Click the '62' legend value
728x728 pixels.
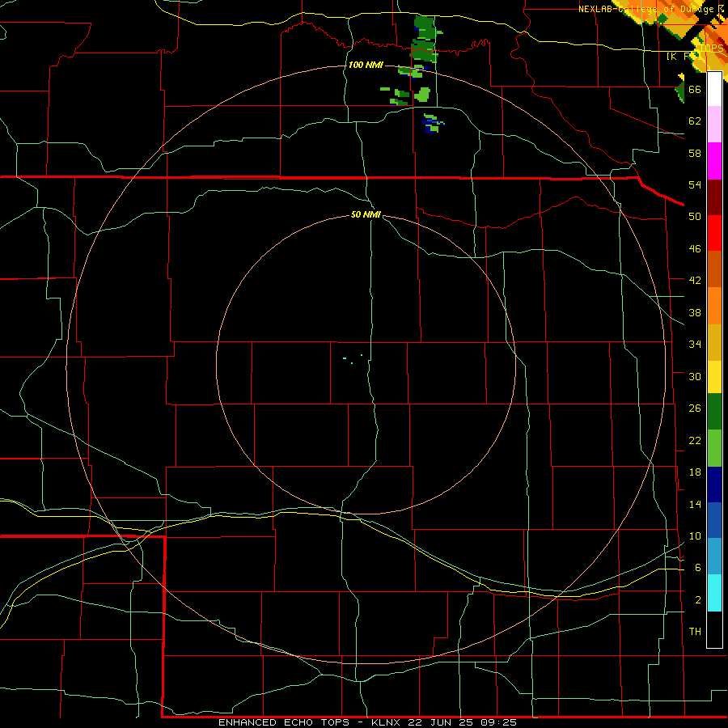click(x=695, y=121)
